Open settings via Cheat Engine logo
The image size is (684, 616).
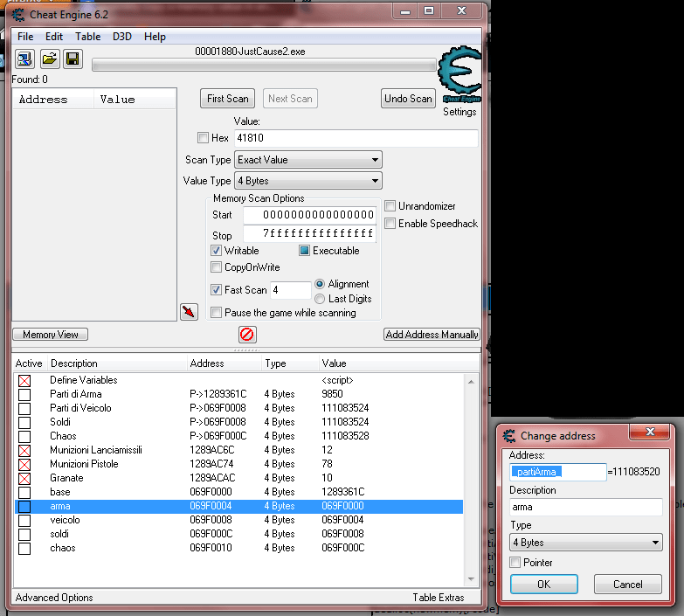459,73
